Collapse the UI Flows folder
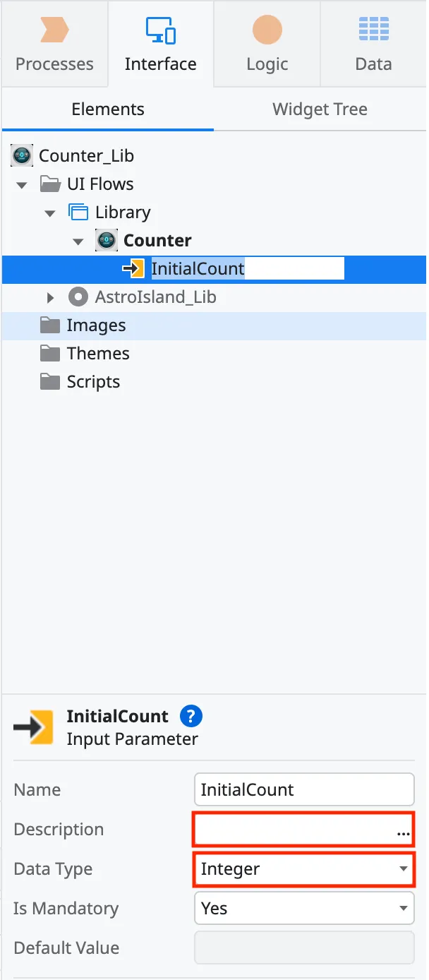This screenshot has width=429, height=980. 21,184
